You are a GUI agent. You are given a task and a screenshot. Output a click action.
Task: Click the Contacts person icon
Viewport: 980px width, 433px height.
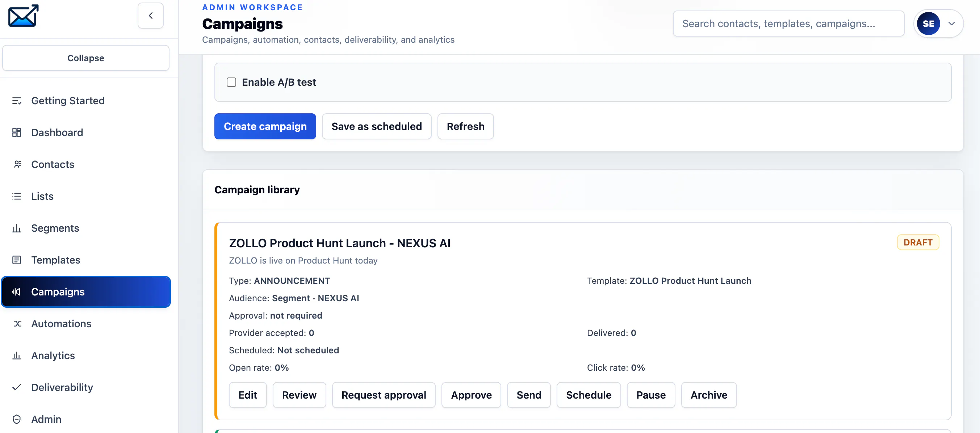click(17, 165)
